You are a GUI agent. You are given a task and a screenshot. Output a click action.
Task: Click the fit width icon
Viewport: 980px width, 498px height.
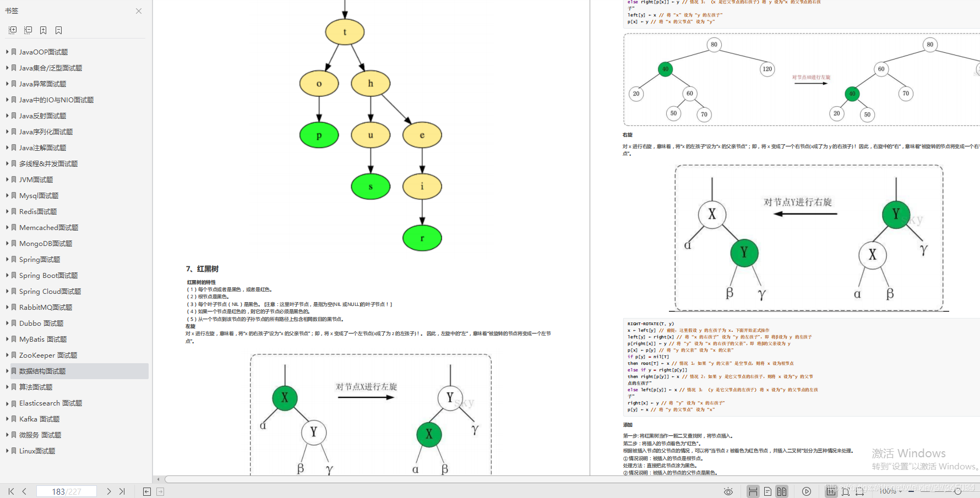859,491
